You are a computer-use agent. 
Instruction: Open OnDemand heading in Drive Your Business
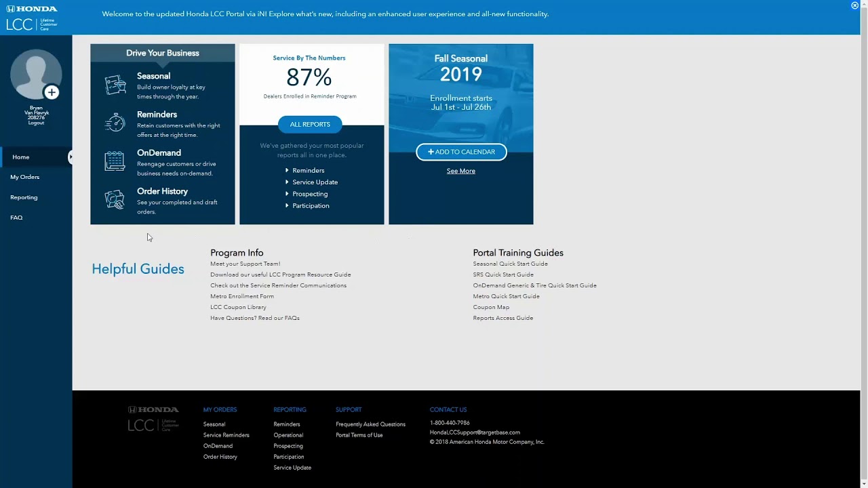tap(159, 152)
